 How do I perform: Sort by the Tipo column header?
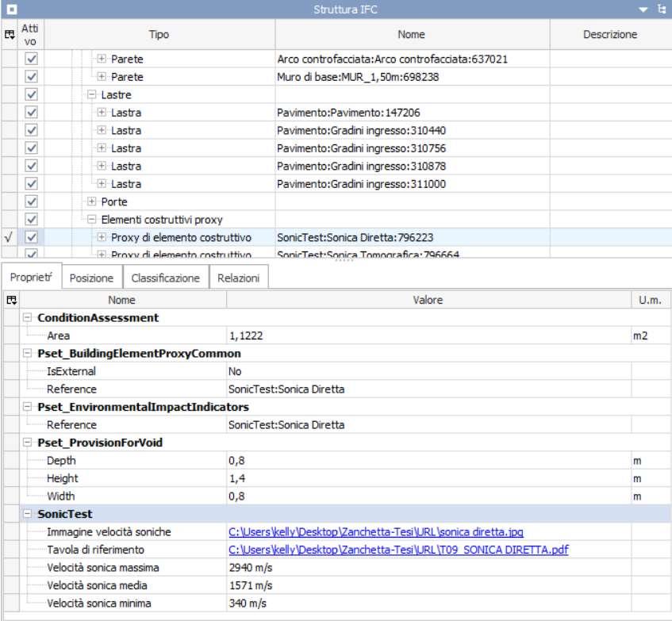click(x=159, y=35)
